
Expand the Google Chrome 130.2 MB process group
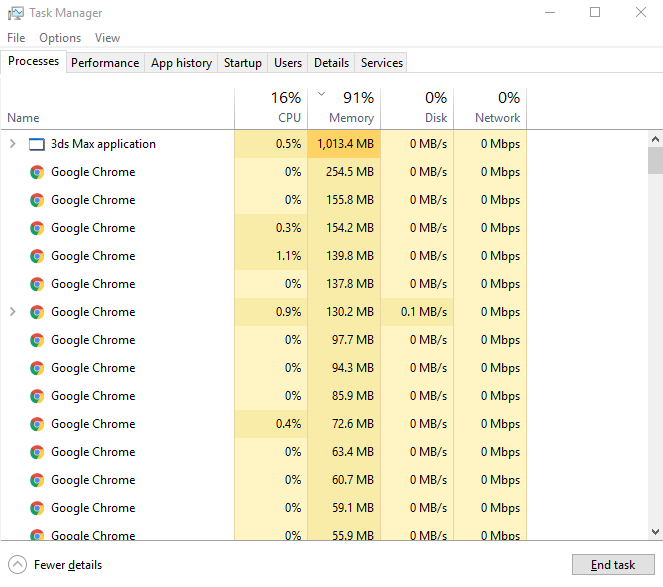tap(12, 312)
